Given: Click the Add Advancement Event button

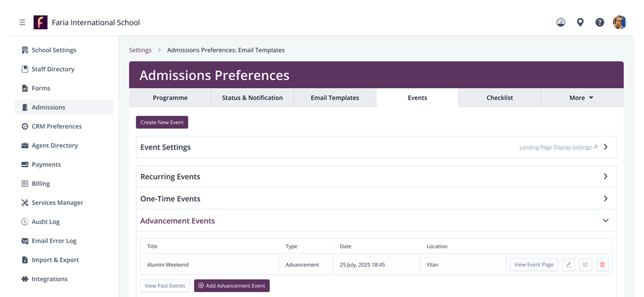Looking at the screenshot, I should tap(232, 286).
